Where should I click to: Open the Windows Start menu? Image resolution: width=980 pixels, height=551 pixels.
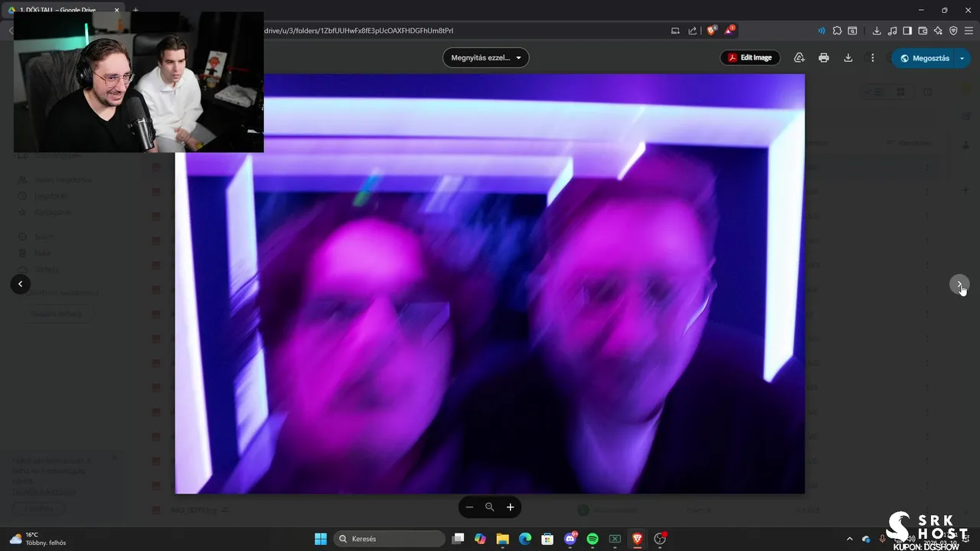coord(321,539)
